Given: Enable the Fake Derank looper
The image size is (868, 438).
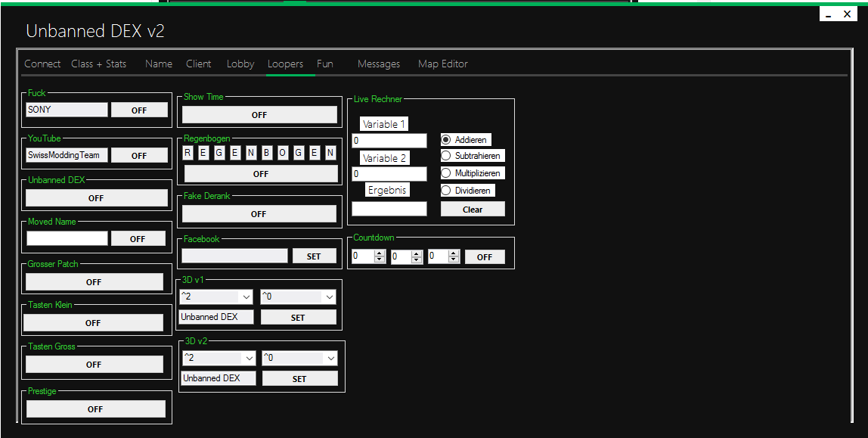Looking at the screenshot, I should click(259, 214).
